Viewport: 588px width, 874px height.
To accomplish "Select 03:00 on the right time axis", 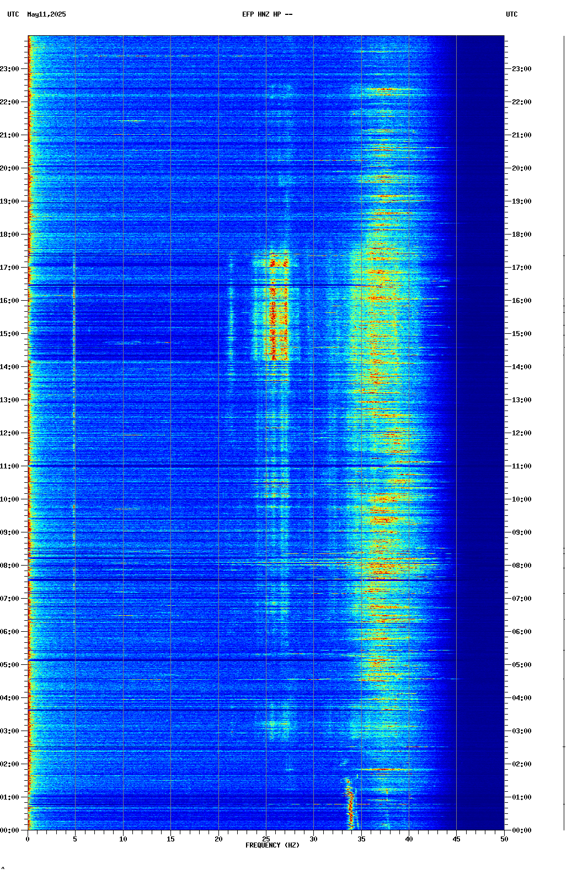I will point(522,731).
